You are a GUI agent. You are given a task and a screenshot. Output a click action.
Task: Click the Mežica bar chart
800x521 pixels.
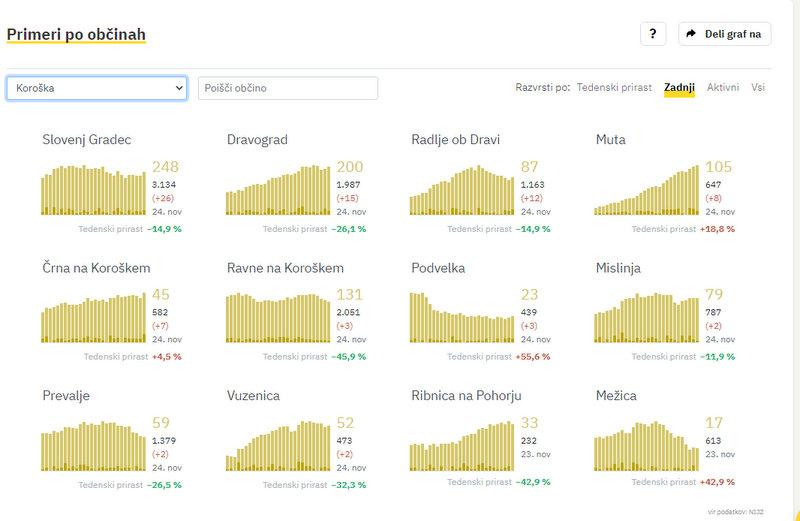point(647,447)
